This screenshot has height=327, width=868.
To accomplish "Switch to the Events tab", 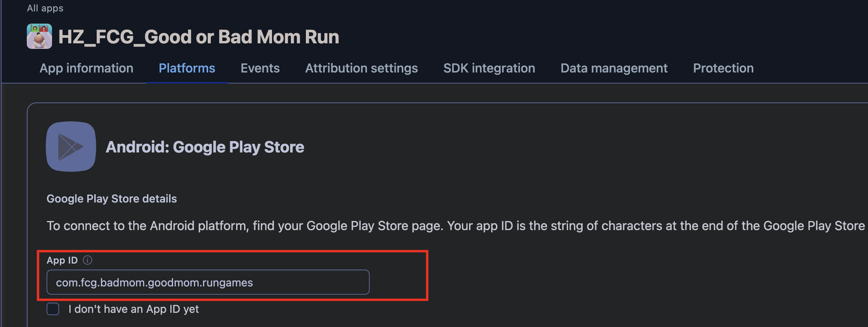I will pyautogui.click(x=260, y=68).
